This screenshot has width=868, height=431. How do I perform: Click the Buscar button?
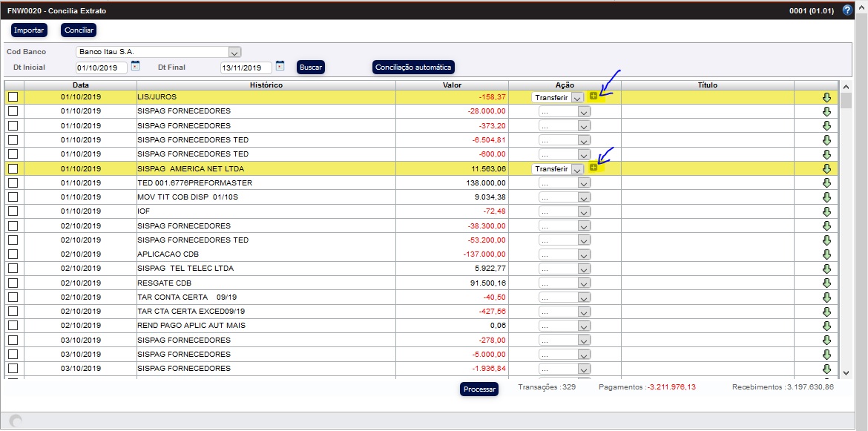tap(311, 68)
